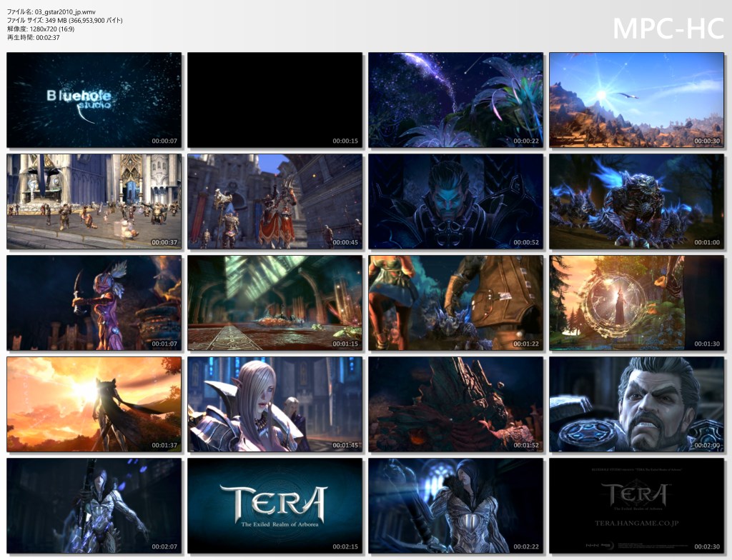Choose the blue monster thumbnail at 00:01:00

[x=636, y=201]
